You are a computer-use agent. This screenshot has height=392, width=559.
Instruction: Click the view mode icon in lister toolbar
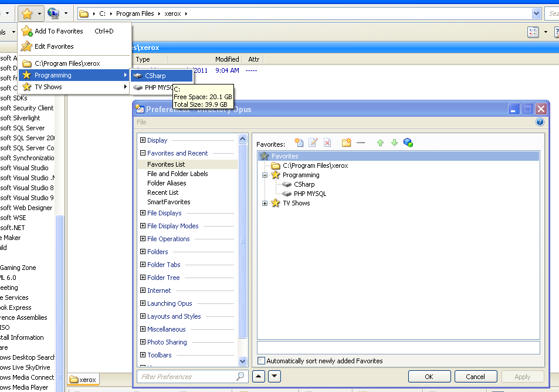[533, 32]
